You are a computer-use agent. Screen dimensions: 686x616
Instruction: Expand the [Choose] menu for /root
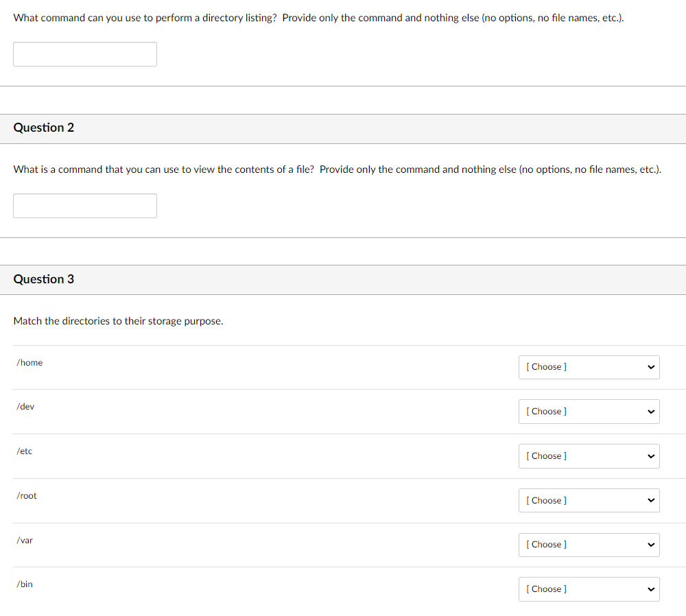589,501
